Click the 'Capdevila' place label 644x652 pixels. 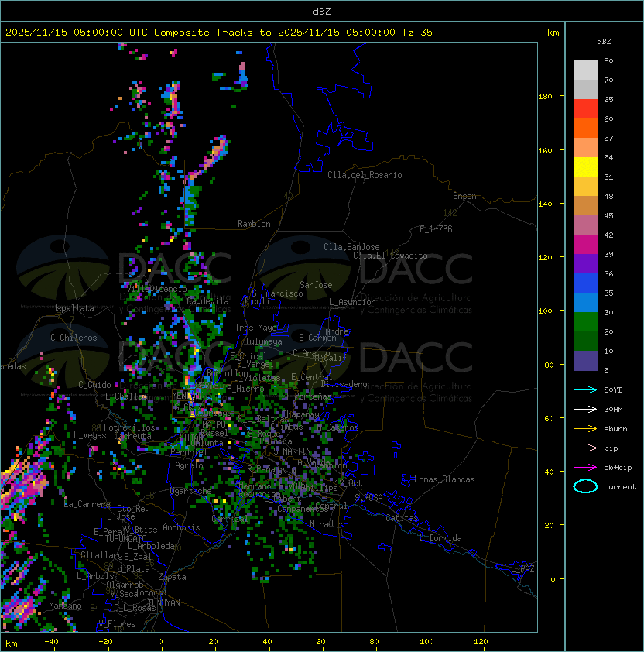click(x=207, y=301)
